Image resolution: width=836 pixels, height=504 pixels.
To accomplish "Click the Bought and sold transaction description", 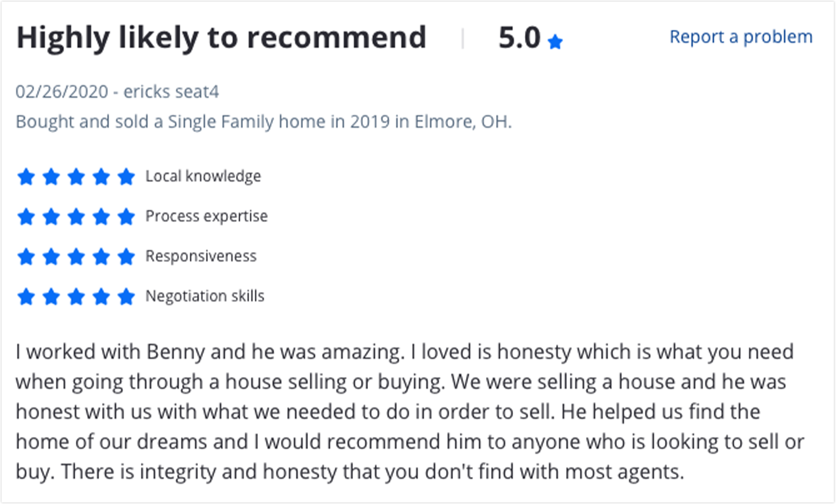I will pyautogui.click(x=263, y=122).
